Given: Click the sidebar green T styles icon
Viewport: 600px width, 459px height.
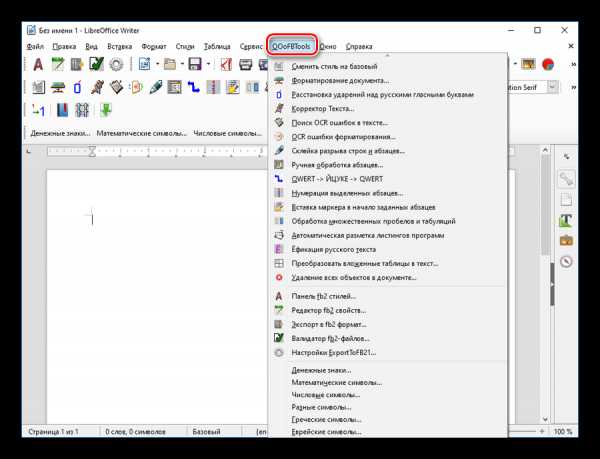Looking at the screenshot, I should pos(566,220).
